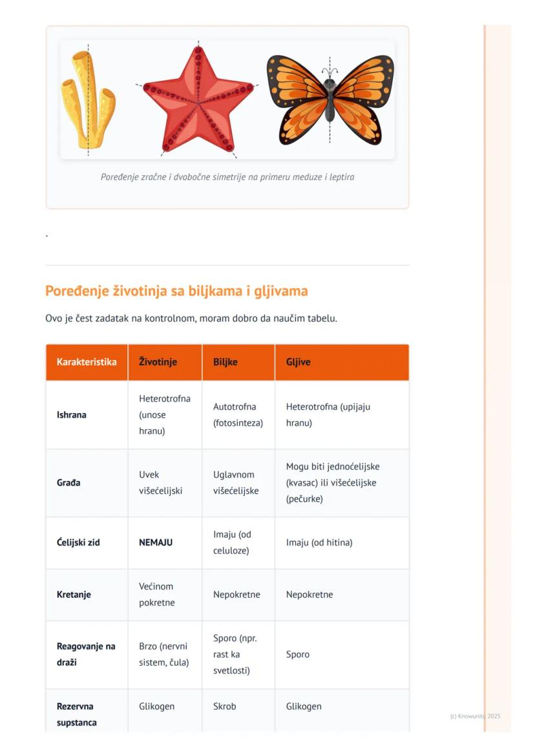Click the yellow sponge illustration

coord(89,100)
